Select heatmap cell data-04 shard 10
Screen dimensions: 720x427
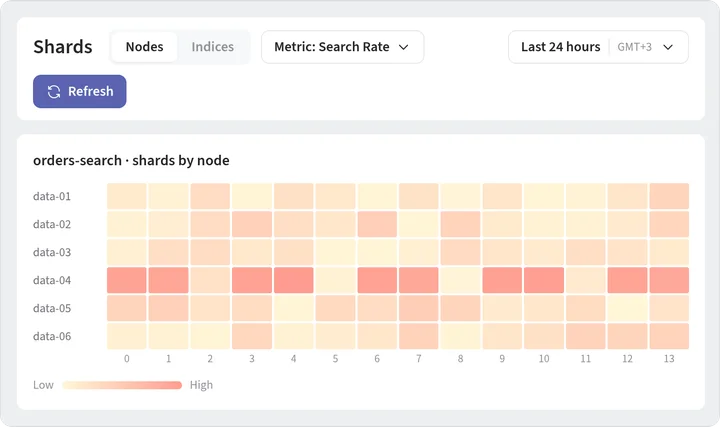point(544,280)
